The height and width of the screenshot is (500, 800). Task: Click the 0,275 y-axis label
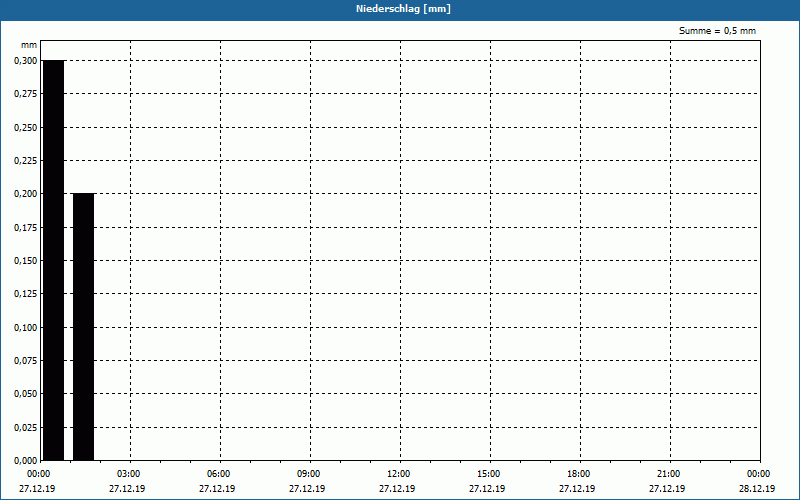click(x=26, y=94)
